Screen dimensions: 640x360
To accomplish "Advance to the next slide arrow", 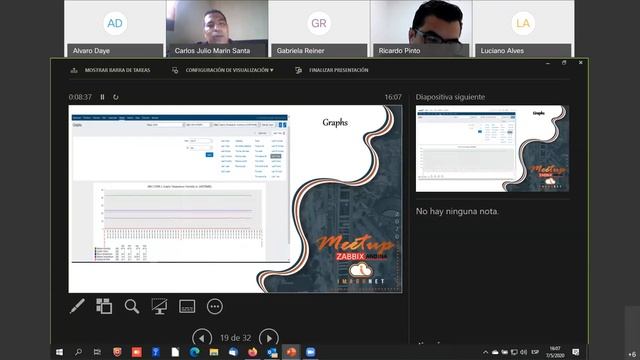I will pyautogui.click(x=269, y=338).
